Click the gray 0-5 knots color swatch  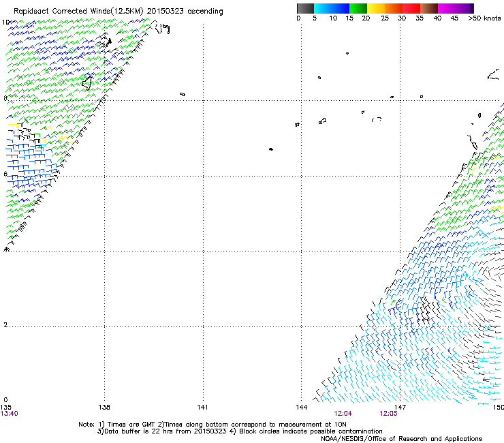(305, 8)
